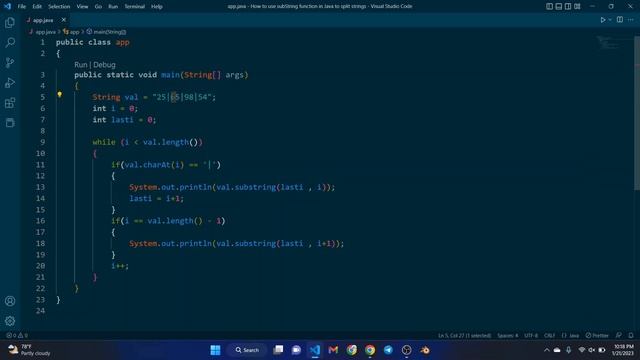This screenshot has width=640, height=360.
Task: Click 'println' on line 18
Action: pyautogui.click(x=196, y=243)
